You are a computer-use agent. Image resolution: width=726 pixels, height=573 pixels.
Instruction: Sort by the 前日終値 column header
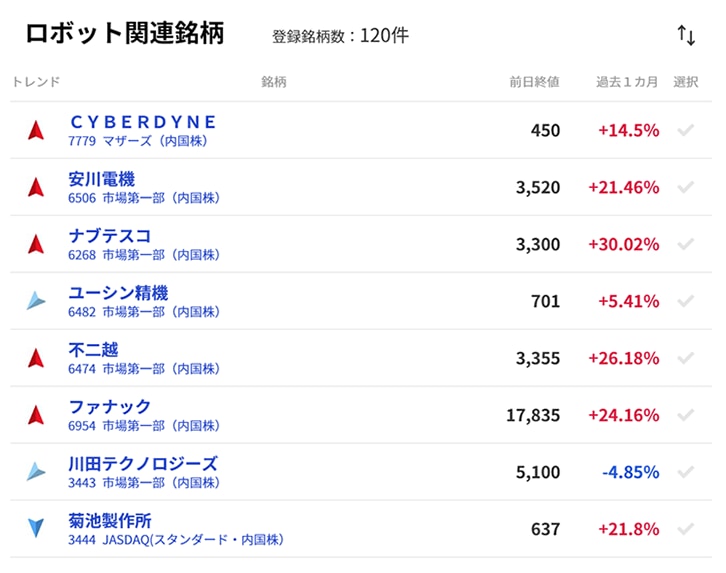tap(534, 82)
